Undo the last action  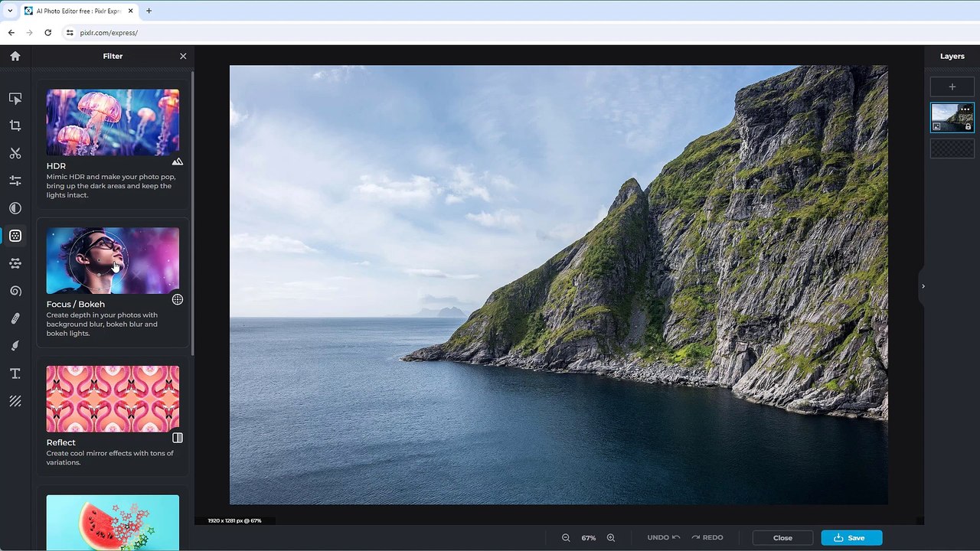[x=663, y=537]
